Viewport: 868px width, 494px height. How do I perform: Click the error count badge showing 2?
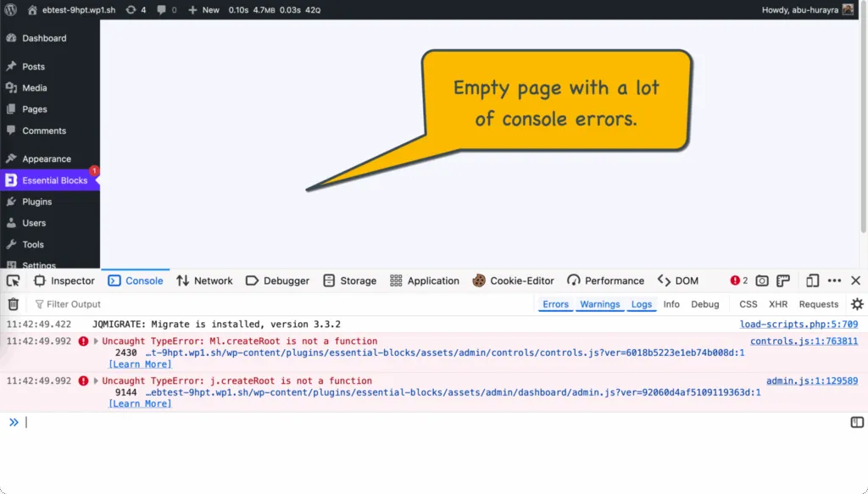[739, 281]
